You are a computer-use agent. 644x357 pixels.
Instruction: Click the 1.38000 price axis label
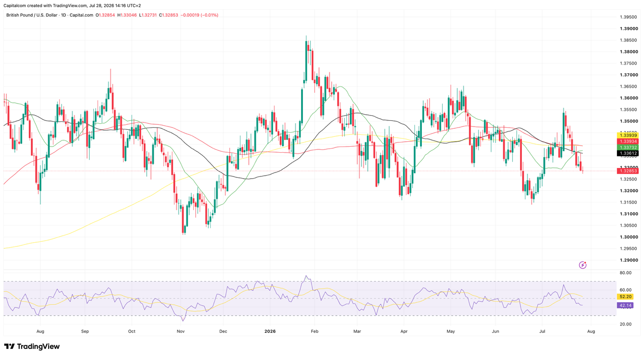tap(628, 52)
